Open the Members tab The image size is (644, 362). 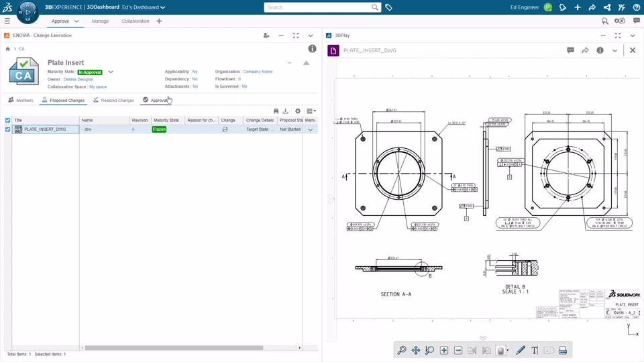(x=21, y=100)
